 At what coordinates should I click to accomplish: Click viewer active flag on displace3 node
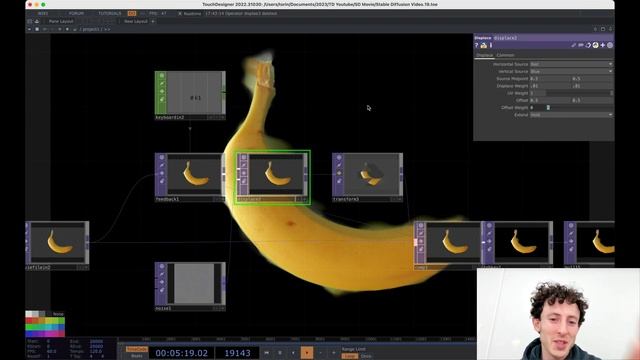pos(244,158)
